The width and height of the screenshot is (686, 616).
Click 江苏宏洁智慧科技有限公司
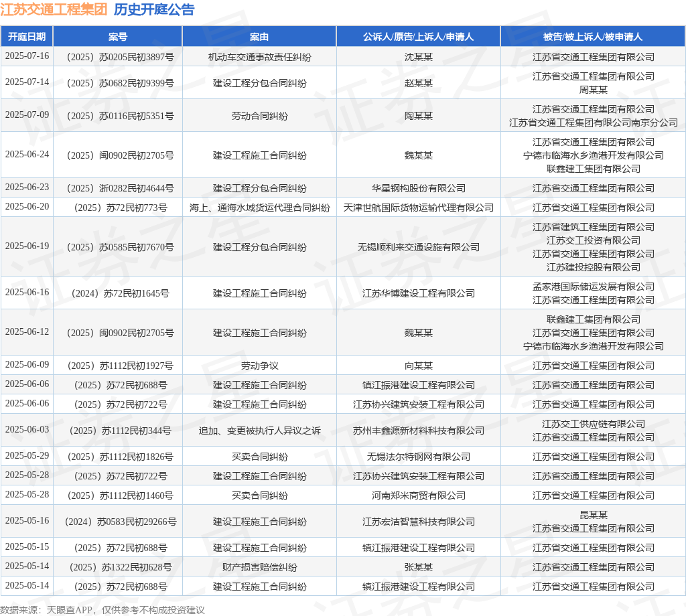418,522
